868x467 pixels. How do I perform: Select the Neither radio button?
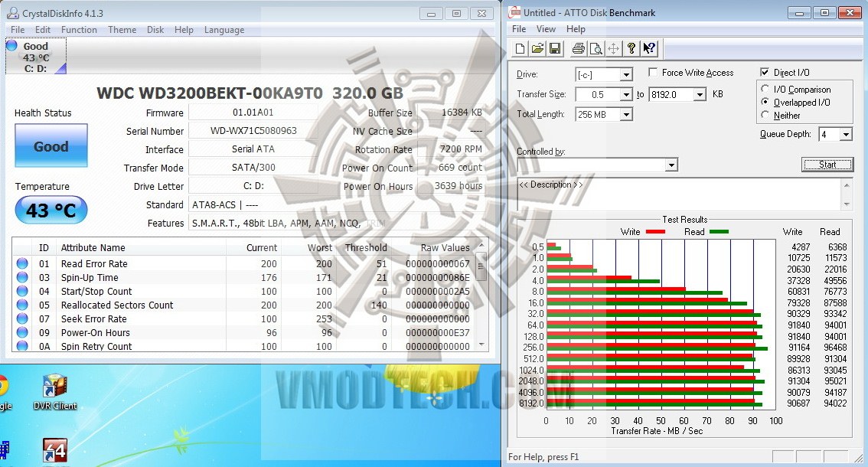[765, 115]
